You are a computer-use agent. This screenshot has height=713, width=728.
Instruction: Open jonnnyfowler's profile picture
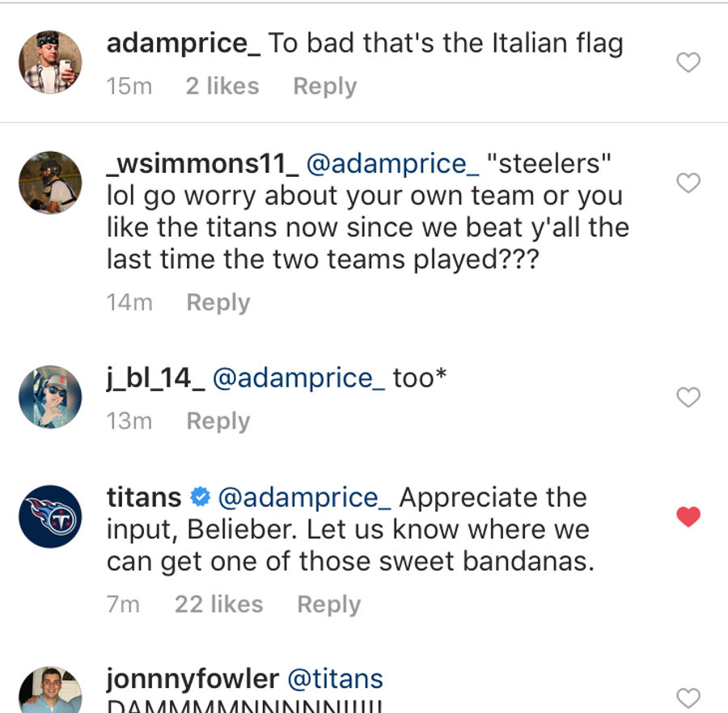pyautogui.click(x=50, y=690)
